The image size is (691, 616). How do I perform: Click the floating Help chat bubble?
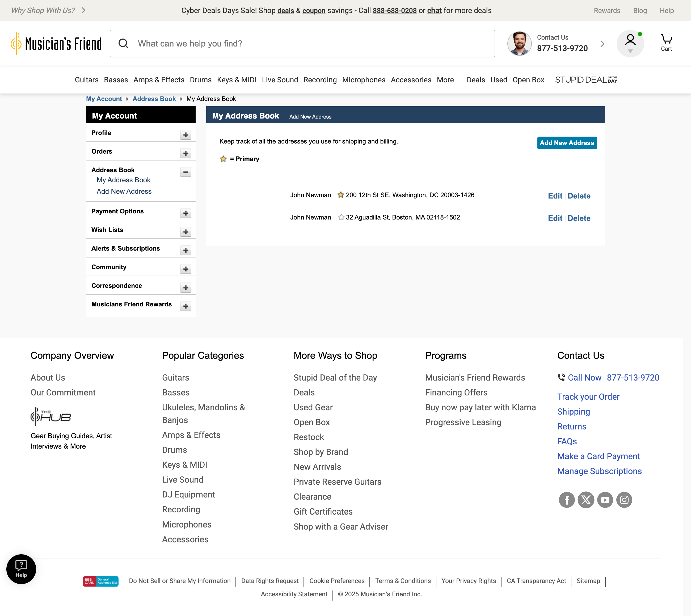pos(21,569)
